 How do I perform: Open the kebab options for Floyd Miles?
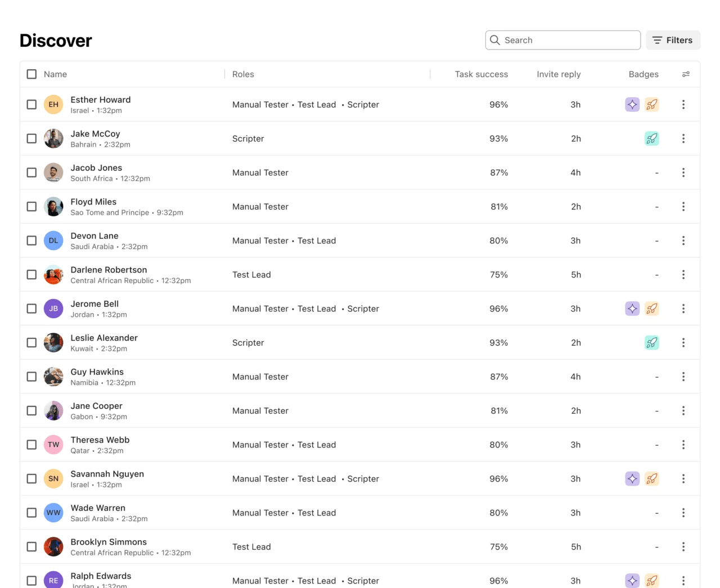(x=683, y=206)
